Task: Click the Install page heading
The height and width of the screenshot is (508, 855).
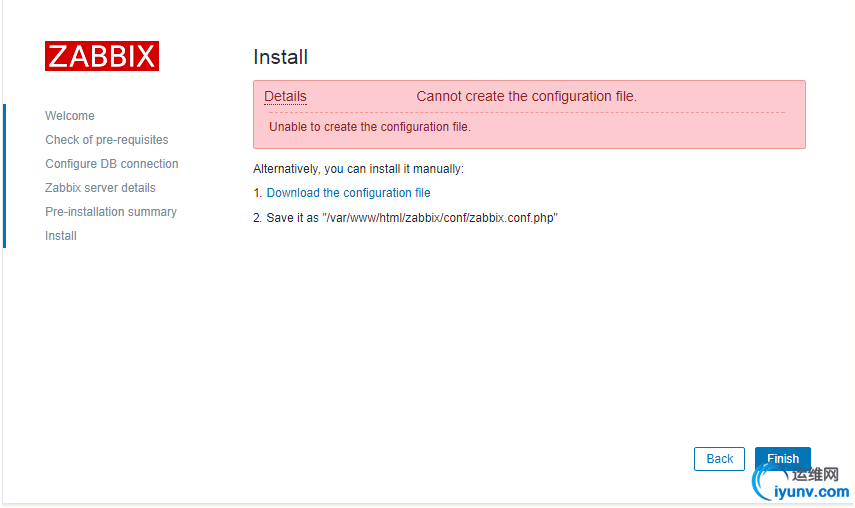Action: coord(281,57)
